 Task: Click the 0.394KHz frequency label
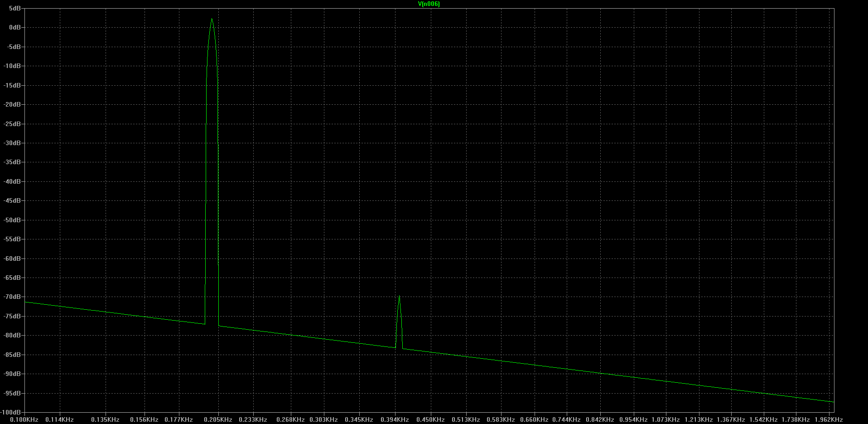click(x=395, y=420)
